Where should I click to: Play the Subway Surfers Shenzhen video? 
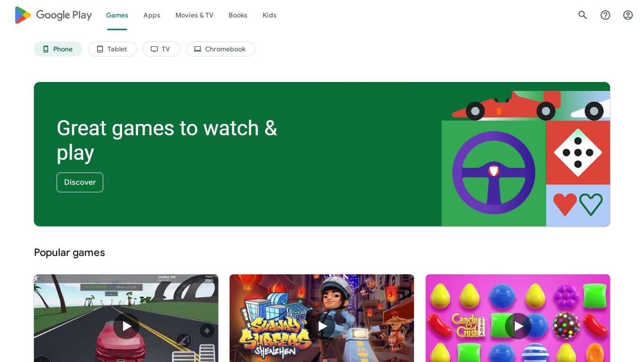[x=322, y=326]
